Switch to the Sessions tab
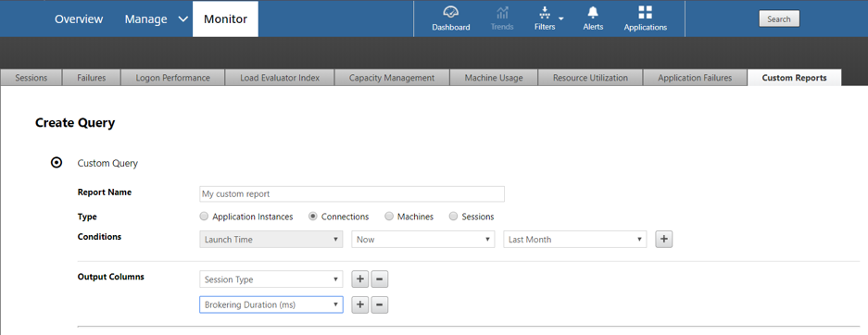The image size is (868, 335). point(31,78)
